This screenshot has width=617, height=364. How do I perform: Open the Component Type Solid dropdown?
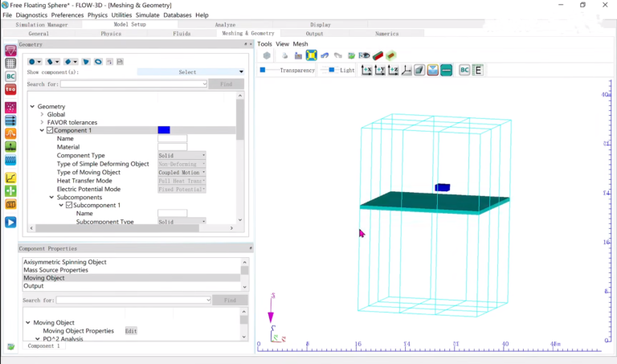pyautogui.click(x=182, y=155)
